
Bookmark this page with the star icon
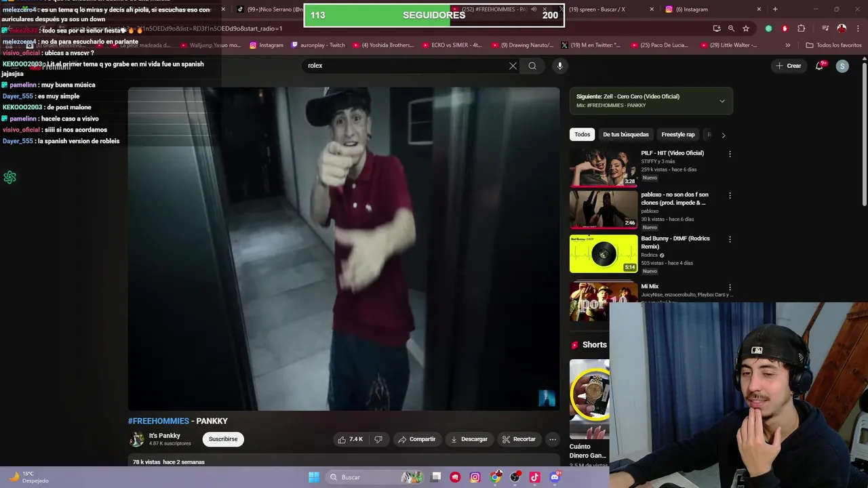(746, 28)
